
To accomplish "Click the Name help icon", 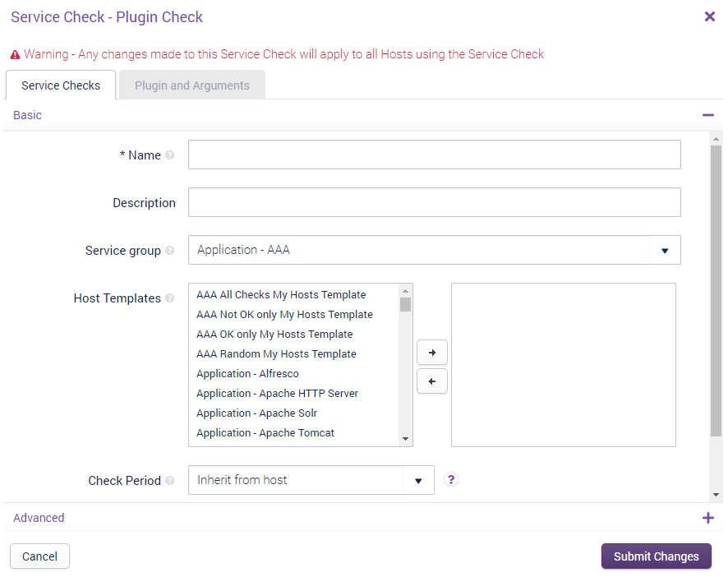I will pos(170,155).
